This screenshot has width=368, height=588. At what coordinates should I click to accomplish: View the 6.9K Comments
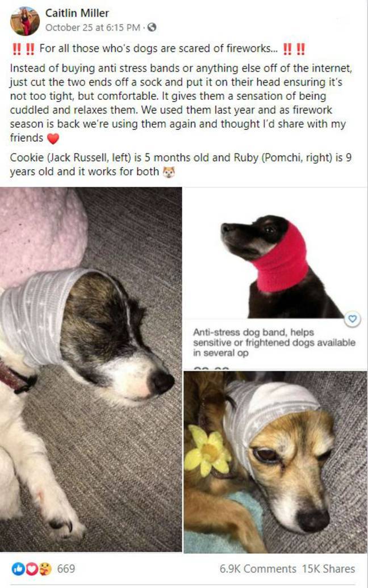pos(258,569)
